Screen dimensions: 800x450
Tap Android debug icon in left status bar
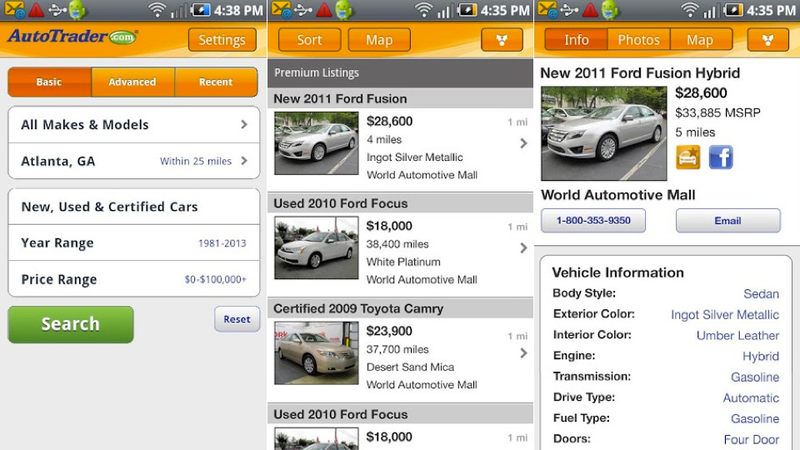tap(78, 10)
